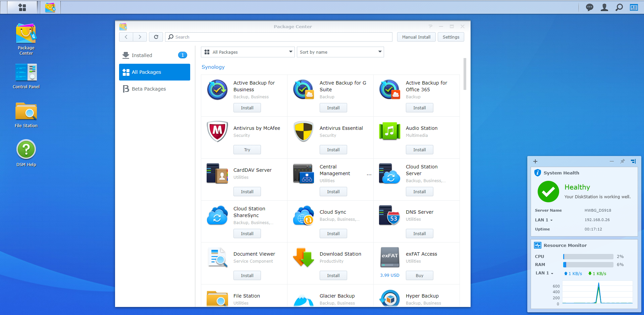Click the Audio Station music icon
Image resolution: width=644 pixels, height=315 pixels.
pyautogui.click(x=390, y=131)
